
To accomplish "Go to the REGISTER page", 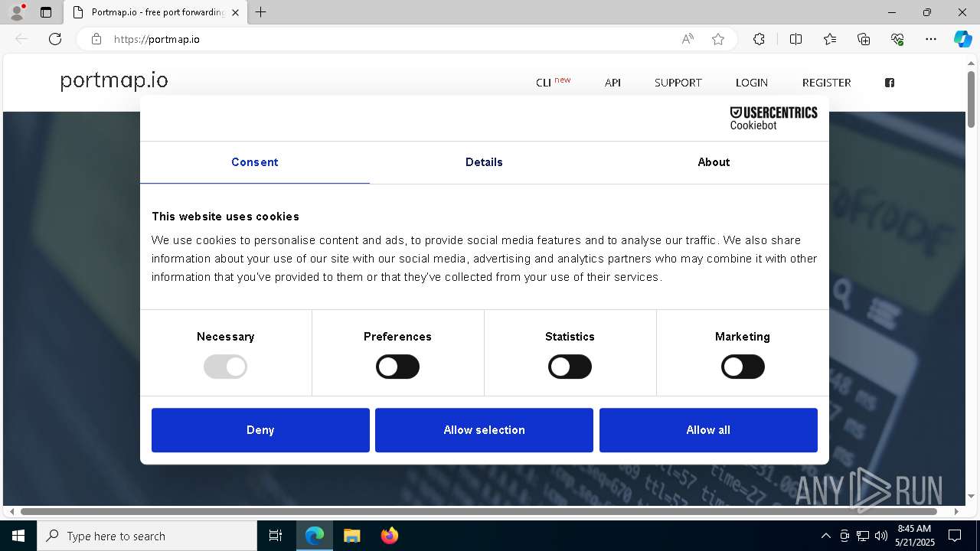I will tap(827, 83).
